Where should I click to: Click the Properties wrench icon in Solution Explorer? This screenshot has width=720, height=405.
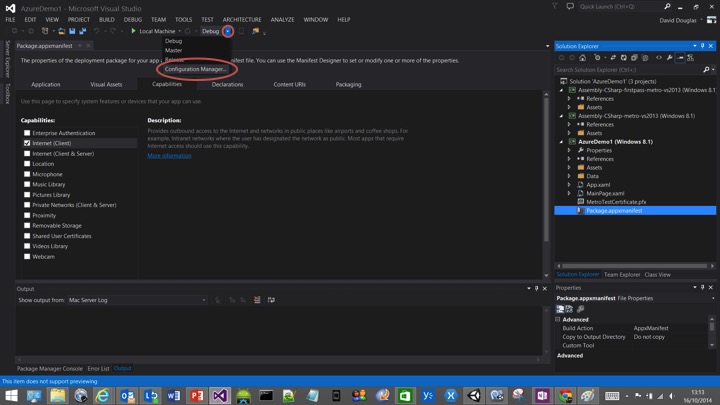[x=669, y=57]
